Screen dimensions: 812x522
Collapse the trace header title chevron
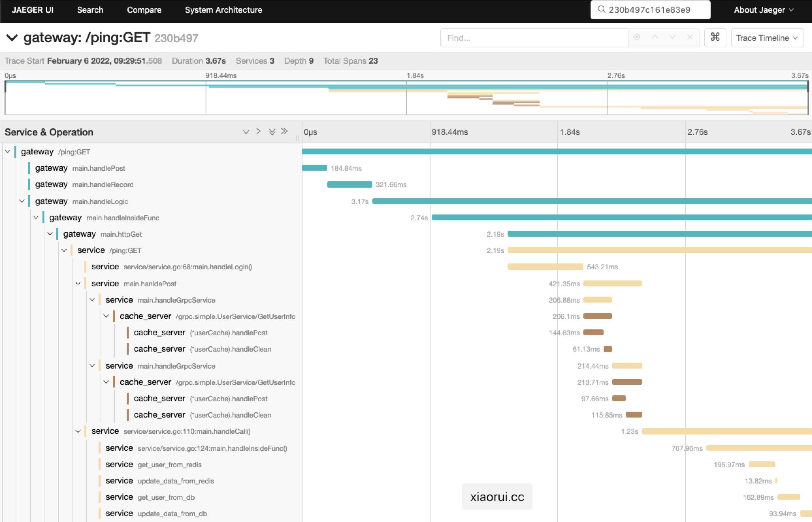(12, 38)
